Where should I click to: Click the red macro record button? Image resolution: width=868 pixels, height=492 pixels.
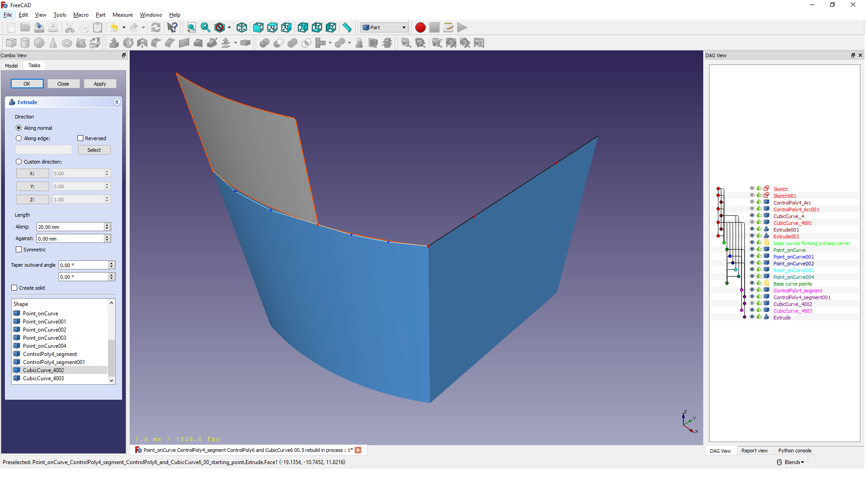[x=420, y=27]
